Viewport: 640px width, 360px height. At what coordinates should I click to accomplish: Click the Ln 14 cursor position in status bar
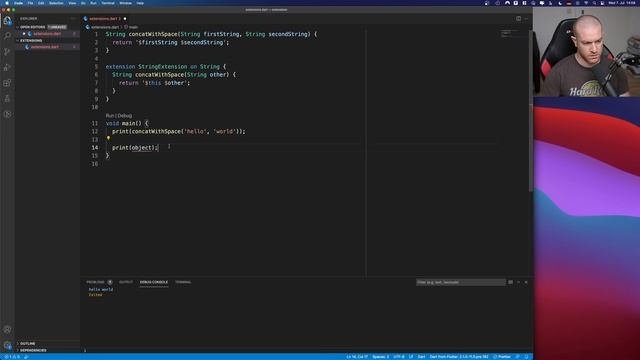pyautogui.click(x=357, y=357)
